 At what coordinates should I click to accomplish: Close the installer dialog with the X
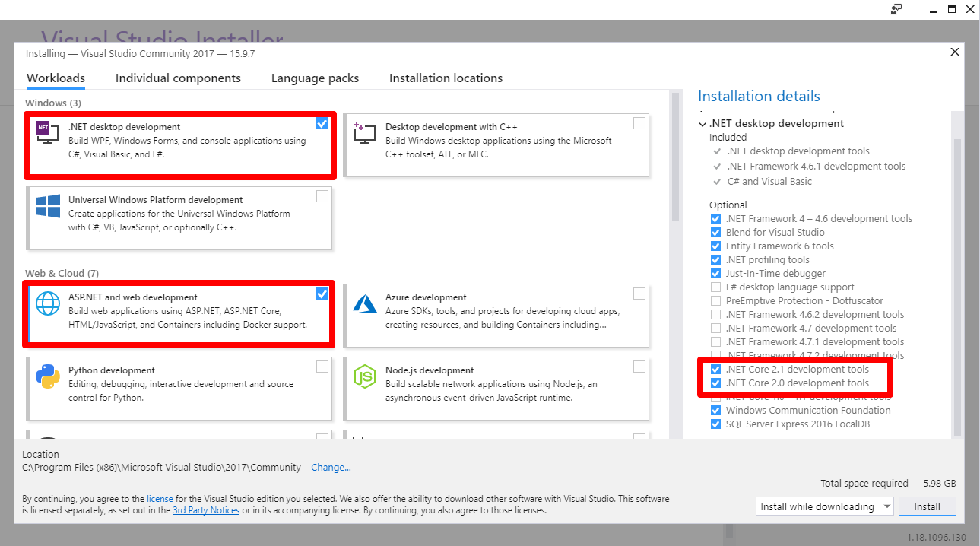click(955, 52)
